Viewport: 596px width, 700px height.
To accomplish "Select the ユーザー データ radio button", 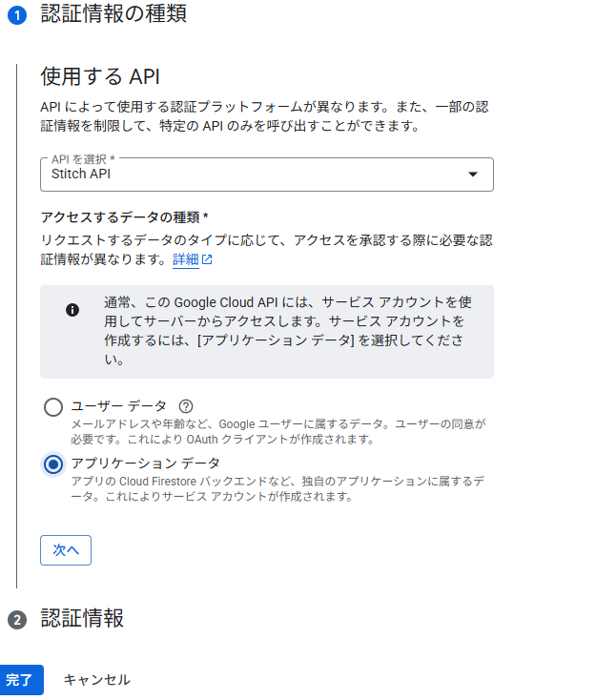I will click(53, 407).
